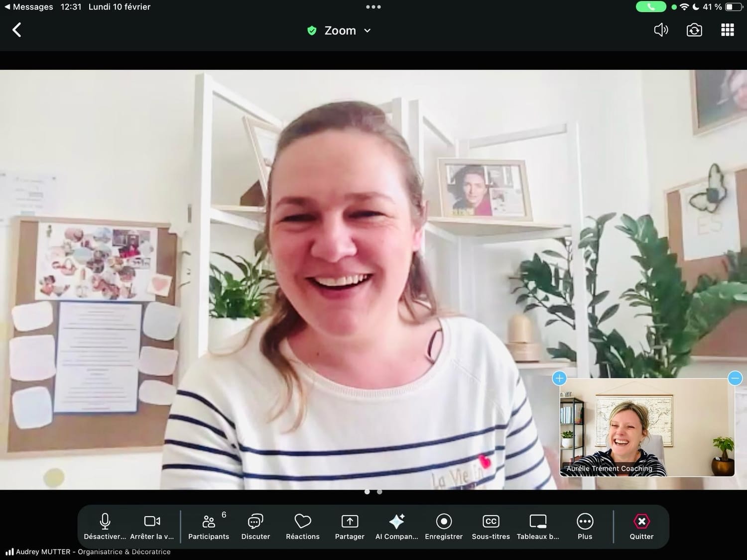Open the Participants panel
Screen dimensions: 747x560
pos(209,526)
